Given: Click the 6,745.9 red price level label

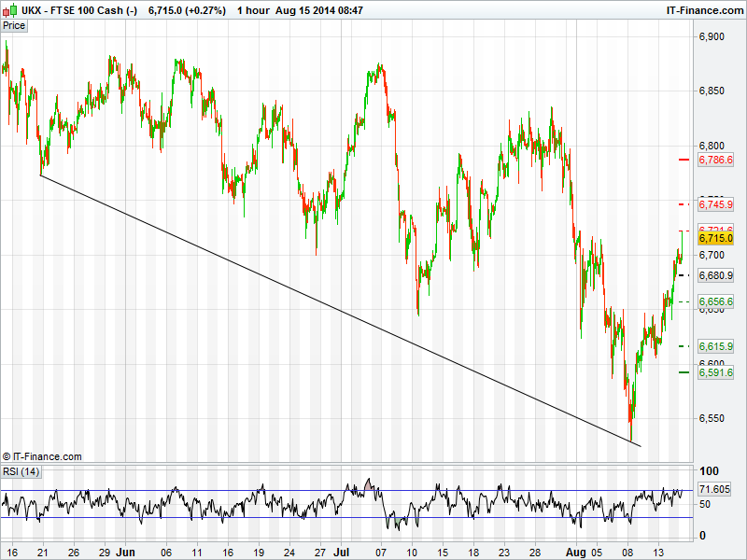Looking at the screenshot, I should tap(714, 203).
